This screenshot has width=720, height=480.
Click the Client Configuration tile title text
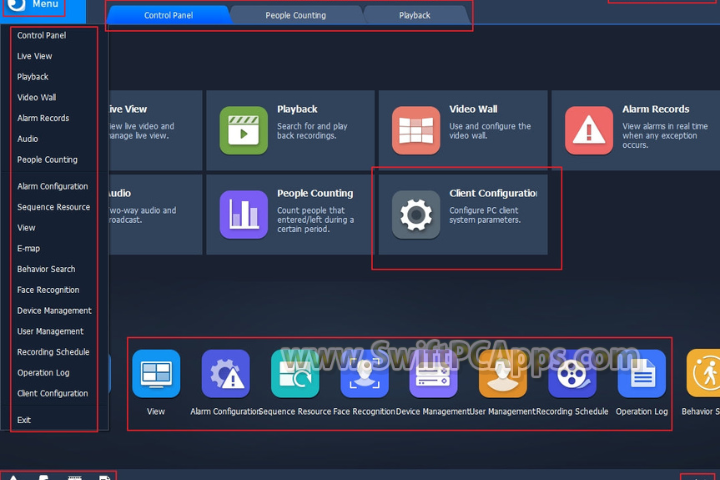coord(493,193)
